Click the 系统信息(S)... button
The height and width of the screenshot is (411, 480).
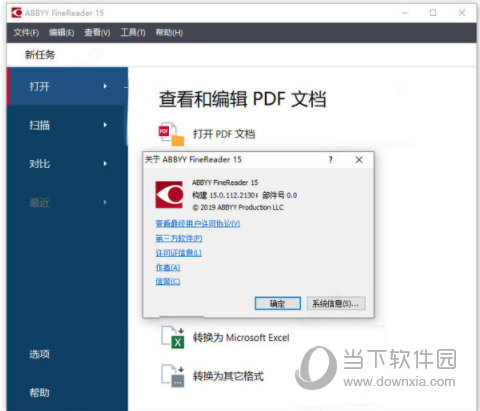tap(336, 303)
